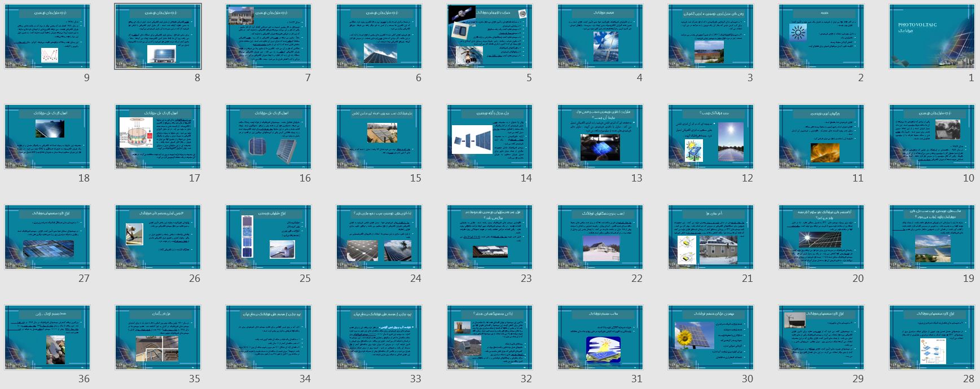Click slide 35 showing roof tile photo
This screenshot has height=389, width=980.
click(158, 338)
